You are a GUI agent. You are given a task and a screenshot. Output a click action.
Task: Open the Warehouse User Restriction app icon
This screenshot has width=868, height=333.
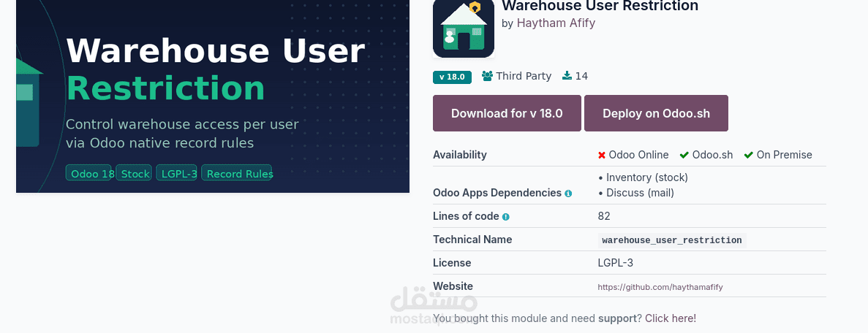(x=464, y=28)
